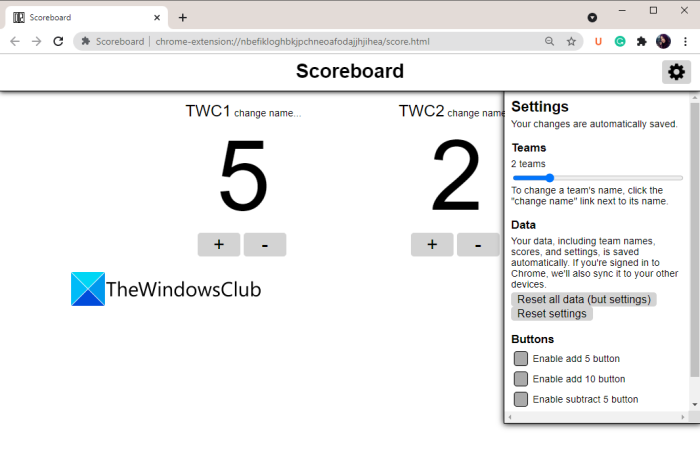The image size is (700, 452).
Task: Maximize the Chrome window
Action: [x=653, y=10]
